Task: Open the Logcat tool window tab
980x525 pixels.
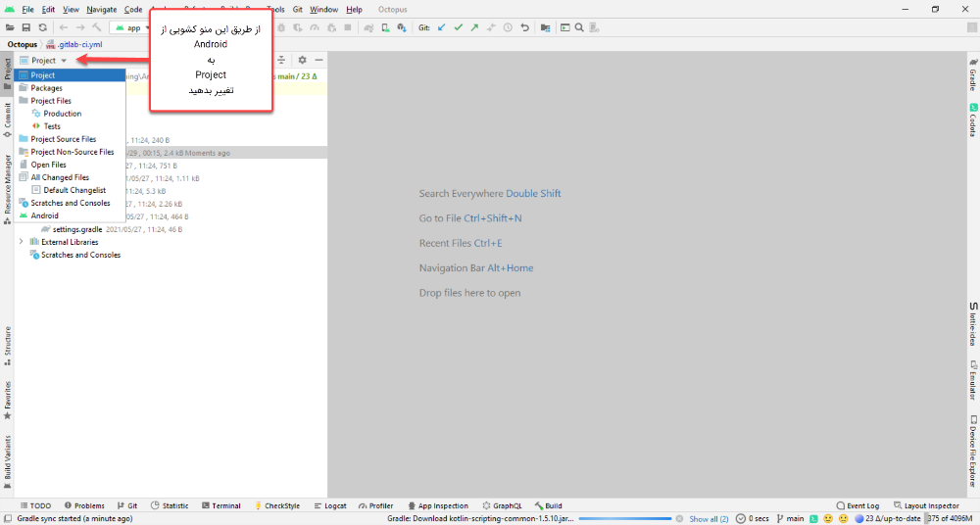Action: coord(330,505)
